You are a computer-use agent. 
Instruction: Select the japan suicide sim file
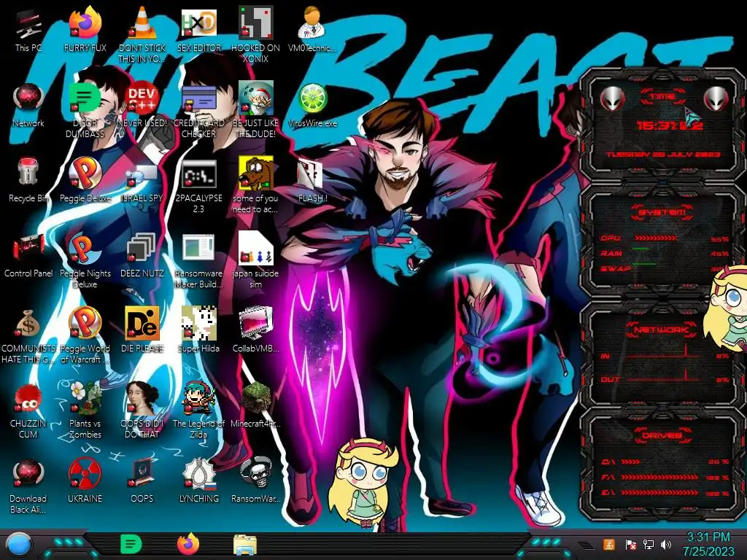click(x=255, y=248)
